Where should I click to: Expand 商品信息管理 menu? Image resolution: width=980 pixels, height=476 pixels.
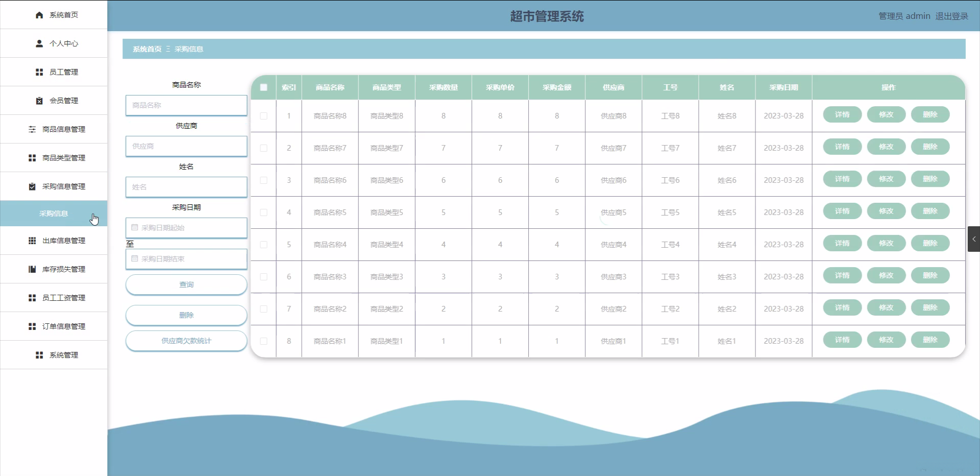click(x=54, y=129)
